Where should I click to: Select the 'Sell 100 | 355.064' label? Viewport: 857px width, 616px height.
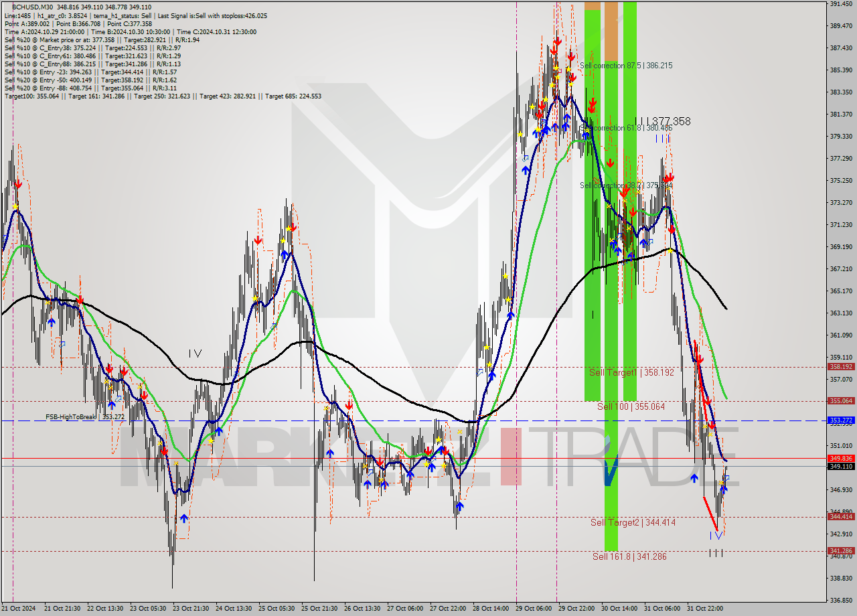[631, 406]
